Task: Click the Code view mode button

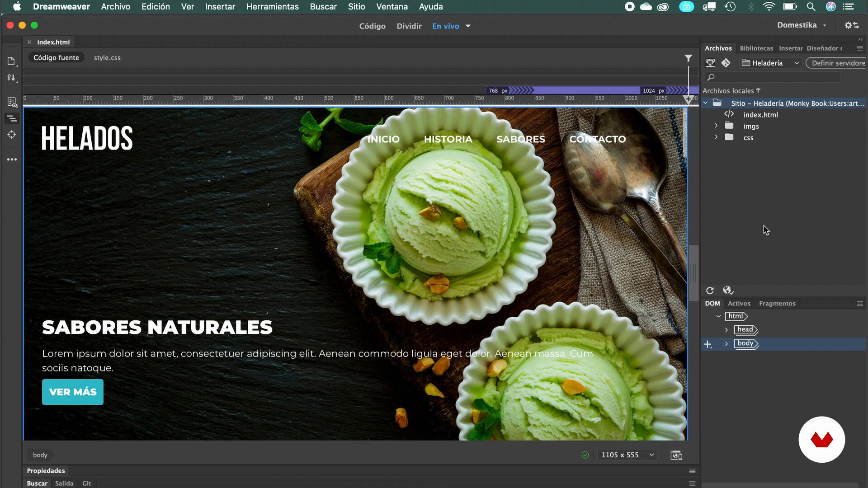Action: coord(372,26)
